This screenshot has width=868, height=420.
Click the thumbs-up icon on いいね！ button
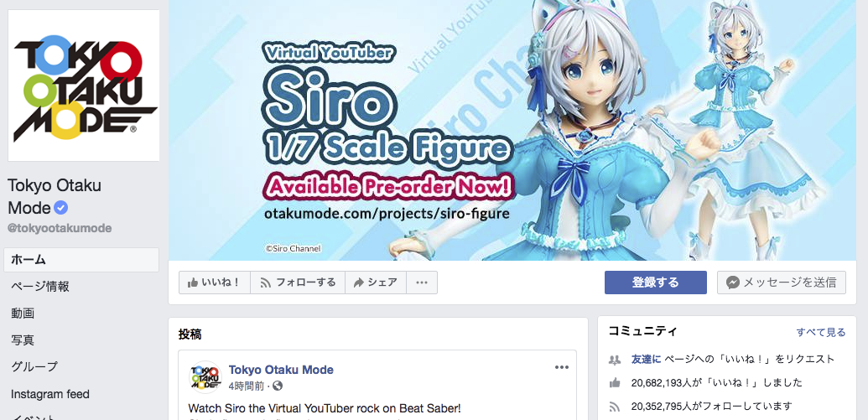(x=193, y=283)
